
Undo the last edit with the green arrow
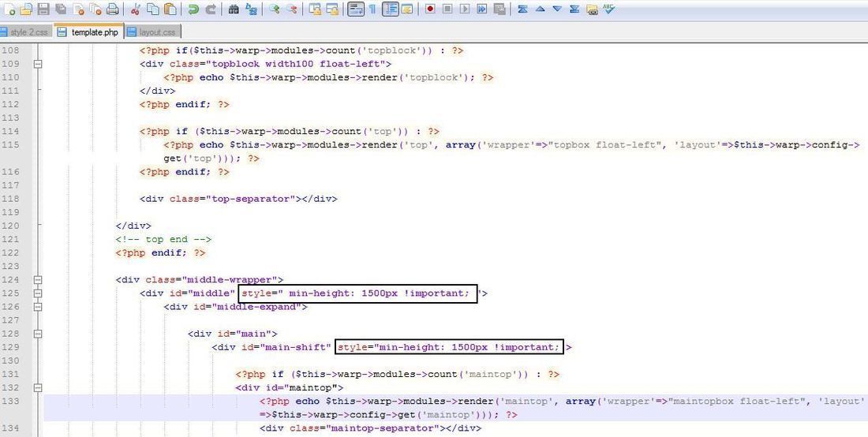tap(193, 9)
